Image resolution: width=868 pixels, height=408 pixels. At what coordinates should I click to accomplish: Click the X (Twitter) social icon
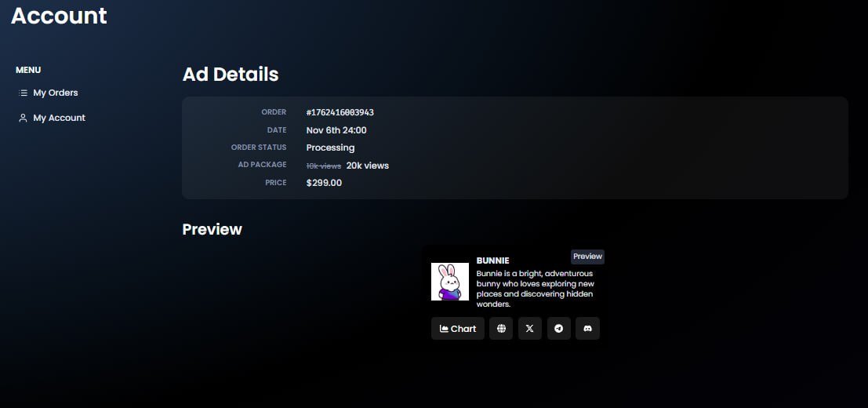(x=530, y=329)
